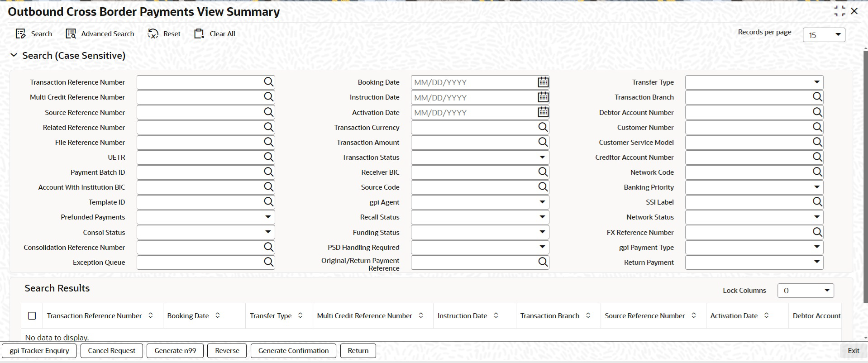
Task: Tick the select-all checkbox in Search Results
Action: pos(32,316)
